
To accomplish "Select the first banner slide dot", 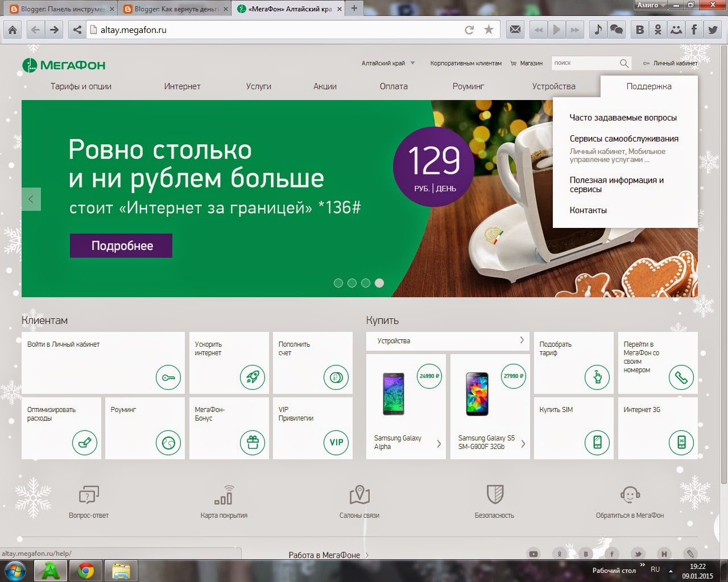I will point(338,283).
